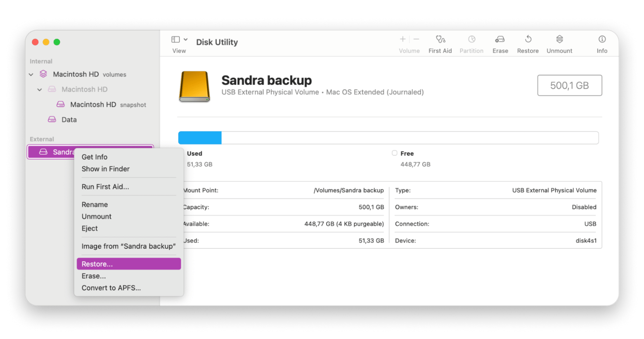This screenshot has height=339, width=644.
Task: Open the View sidebar dropdown
Action: (x=180, y=40)
